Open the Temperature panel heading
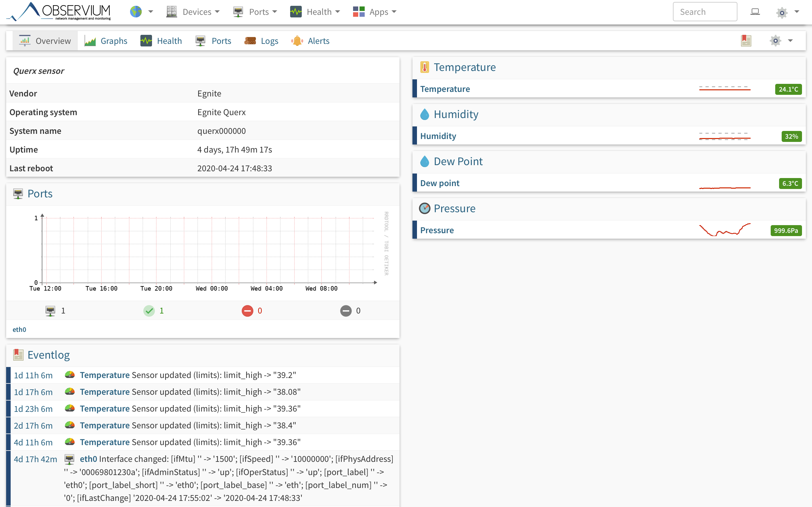Screen dimensions: 812x507 (465, 67)
